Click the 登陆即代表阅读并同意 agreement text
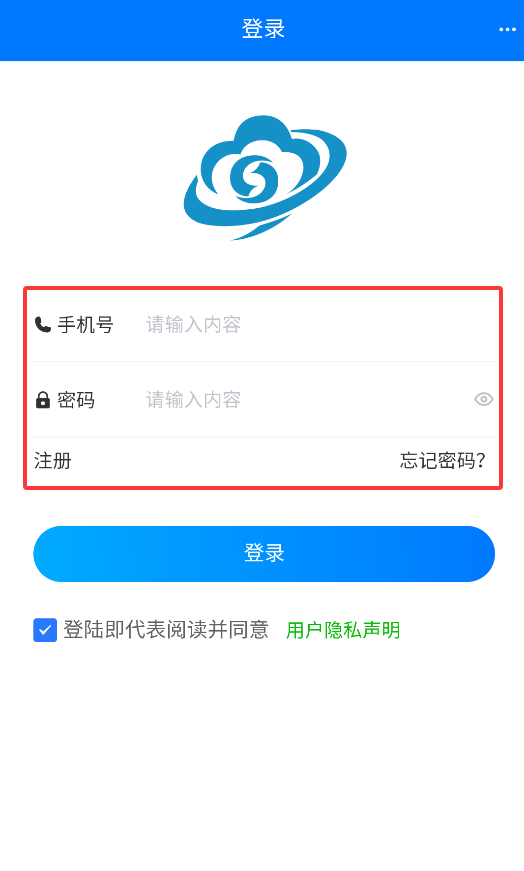Viewport: 524px width, 871px height. (166, 630)
